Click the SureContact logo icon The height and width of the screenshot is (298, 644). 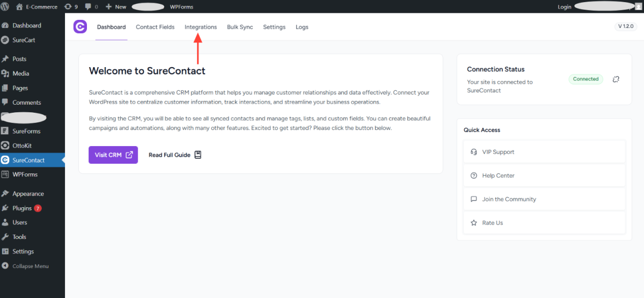80,27
